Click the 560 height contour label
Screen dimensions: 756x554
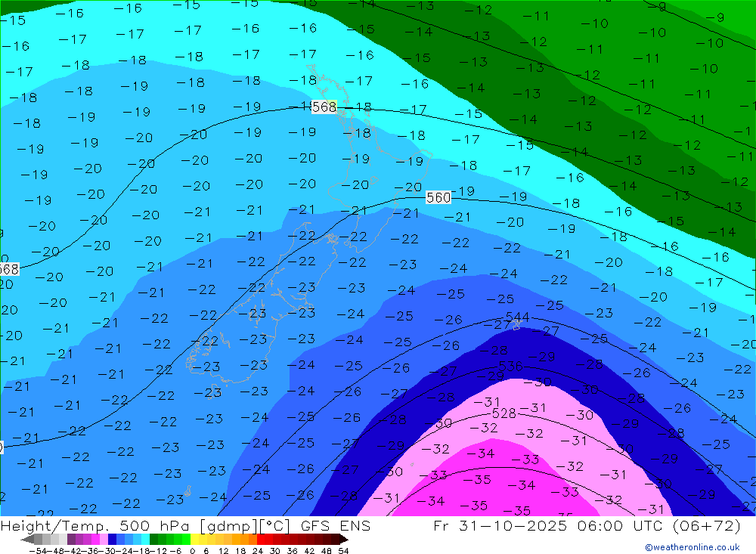point(438,197)
